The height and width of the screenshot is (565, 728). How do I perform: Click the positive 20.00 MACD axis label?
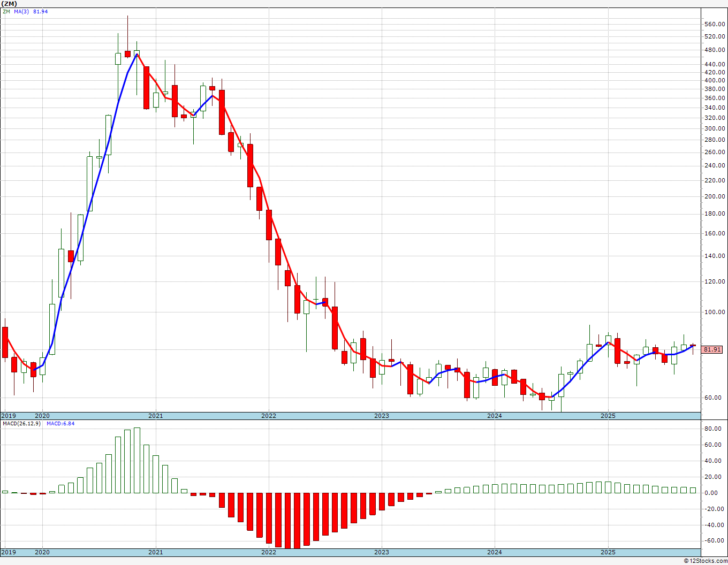click(x=714, y=477)
